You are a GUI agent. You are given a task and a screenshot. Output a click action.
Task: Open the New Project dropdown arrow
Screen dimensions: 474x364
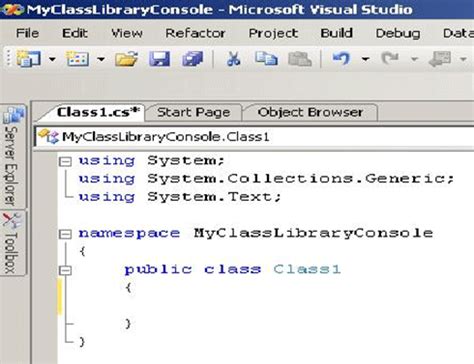(x=52, y=59)
